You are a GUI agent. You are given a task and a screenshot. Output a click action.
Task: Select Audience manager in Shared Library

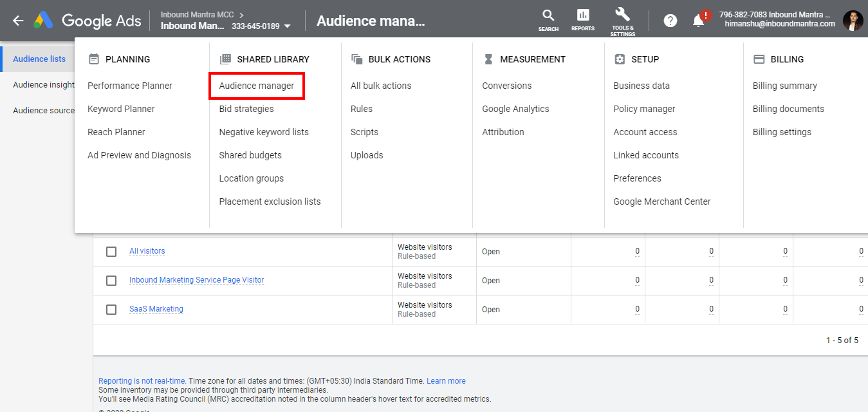[x=257, y=86]
